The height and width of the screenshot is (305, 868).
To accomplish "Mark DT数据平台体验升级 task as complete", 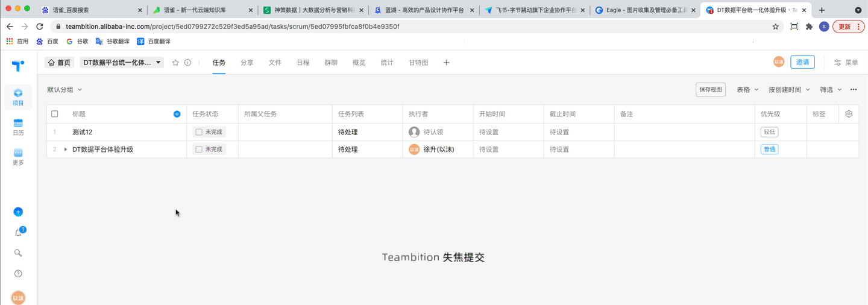I will [x=199, y=149].
